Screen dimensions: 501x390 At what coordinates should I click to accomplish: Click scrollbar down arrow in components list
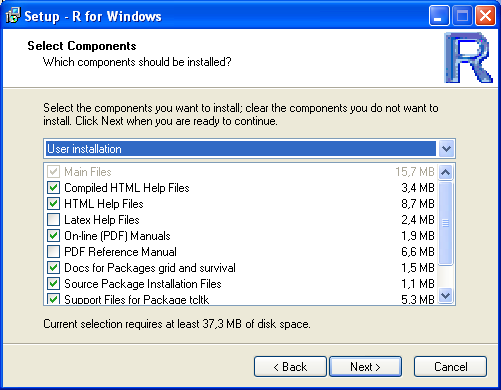[x=446, y=295]
